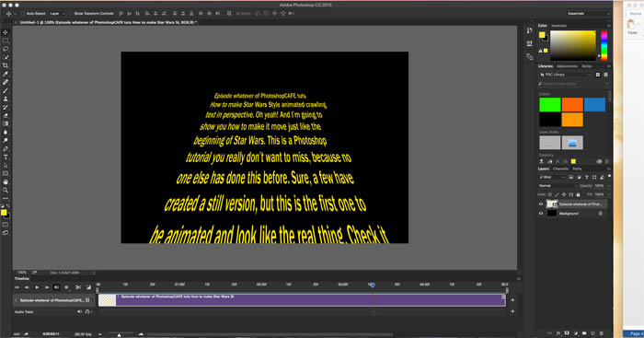This screenshot has width=644, height=338.
Task: Click the scissors split-at-playhead icon
Action: (78, 287)
